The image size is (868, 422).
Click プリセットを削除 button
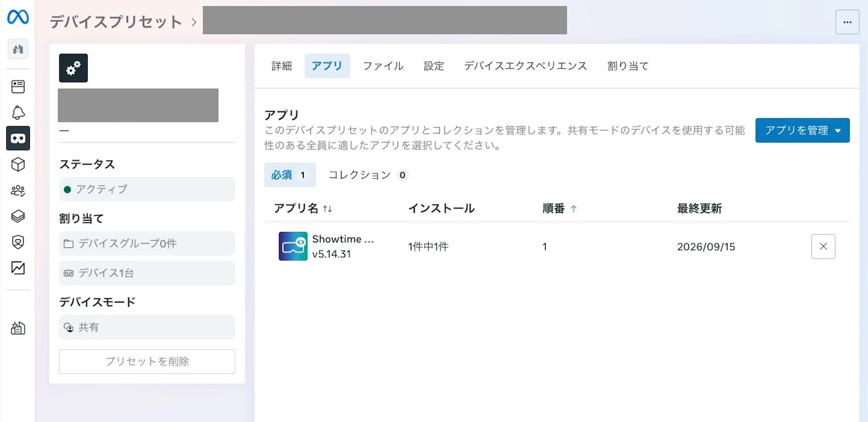147,361
